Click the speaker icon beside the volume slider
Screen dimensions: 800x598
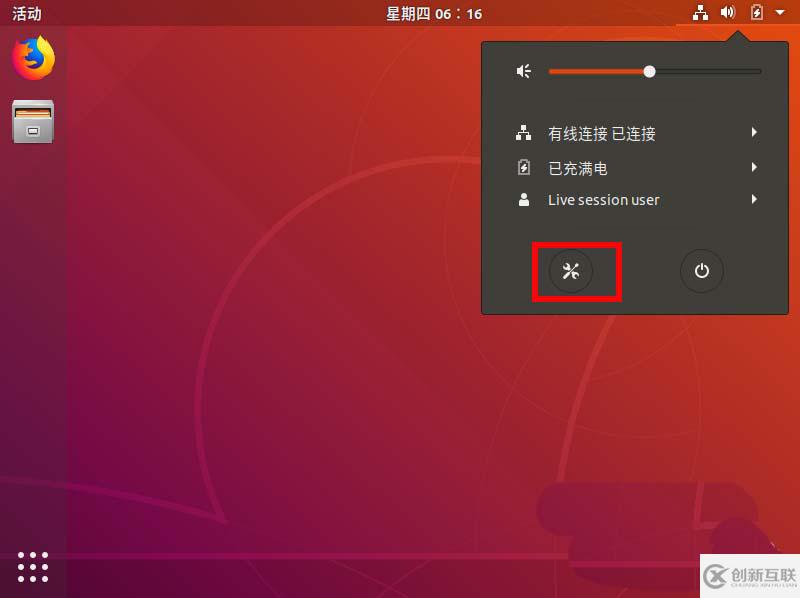523,71
